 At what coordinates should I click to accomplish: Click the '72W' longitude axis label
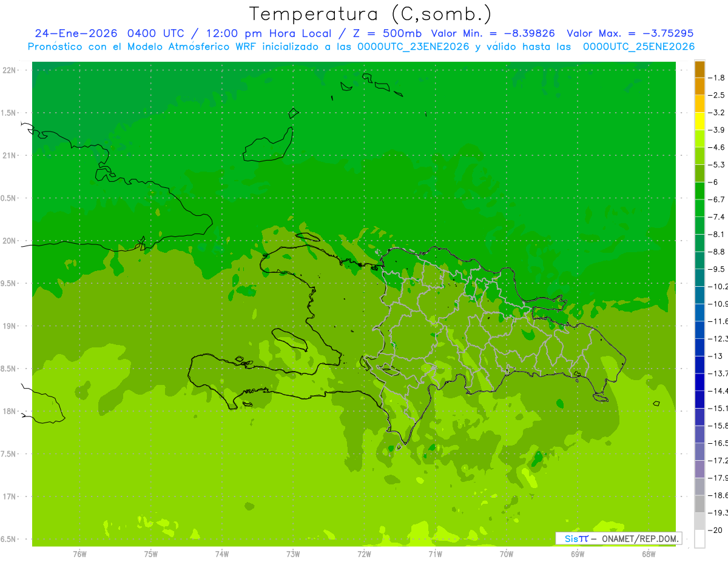coord(364,554)
